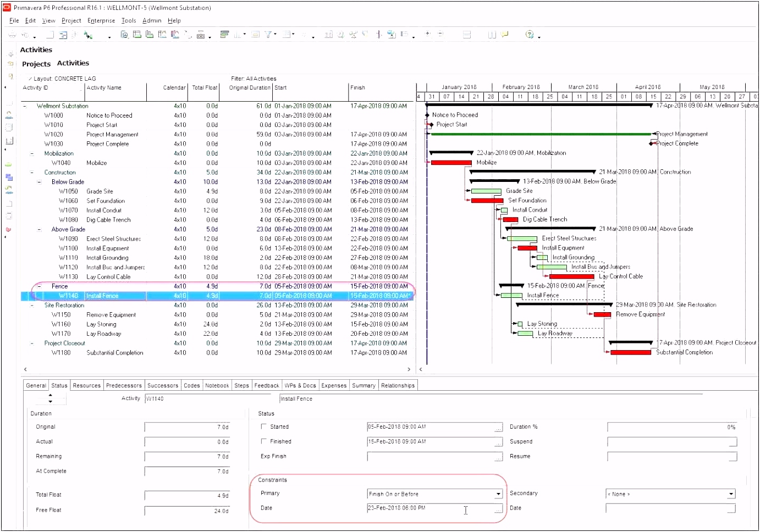This screenshot has height=532, width=760.
Task: Open the WPs & Docs tab
Action: coord(300,385)
